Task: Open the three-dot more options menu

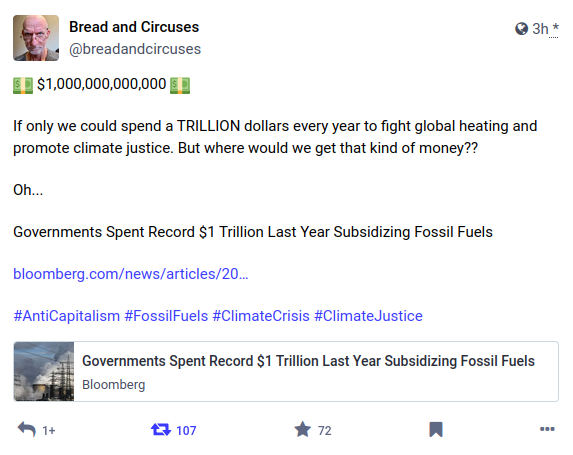Action: pos(547,429)
